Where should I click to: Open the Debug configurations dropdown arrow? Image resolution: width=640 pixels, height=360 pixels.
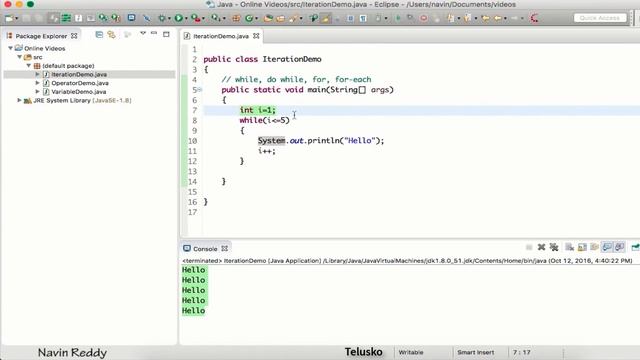click(169, 18)
